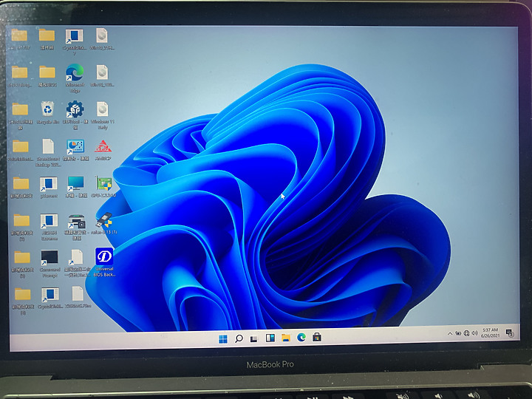Open Search from the taskbar

point(239,338)
